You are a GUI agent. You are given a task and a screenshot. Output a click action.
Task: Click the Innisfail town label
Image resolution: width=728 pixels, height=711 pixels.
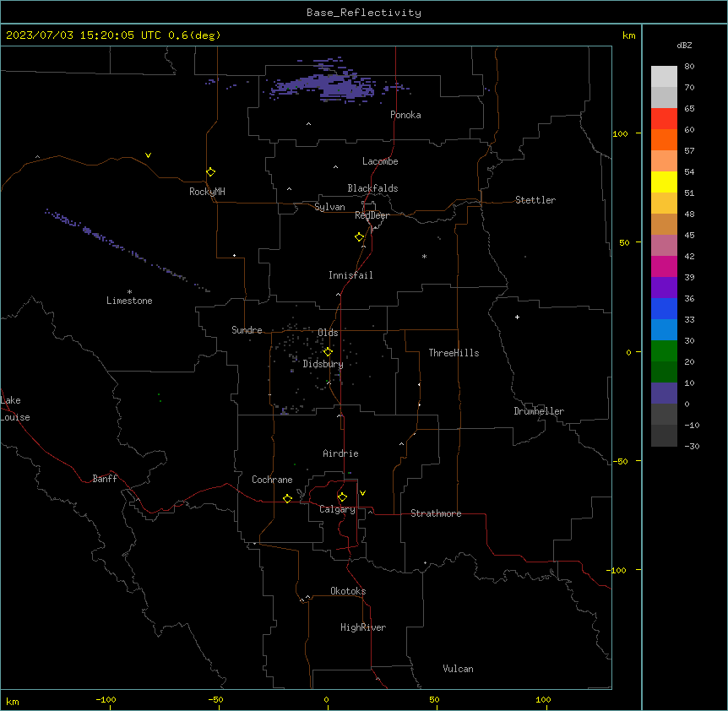point(350,275)
